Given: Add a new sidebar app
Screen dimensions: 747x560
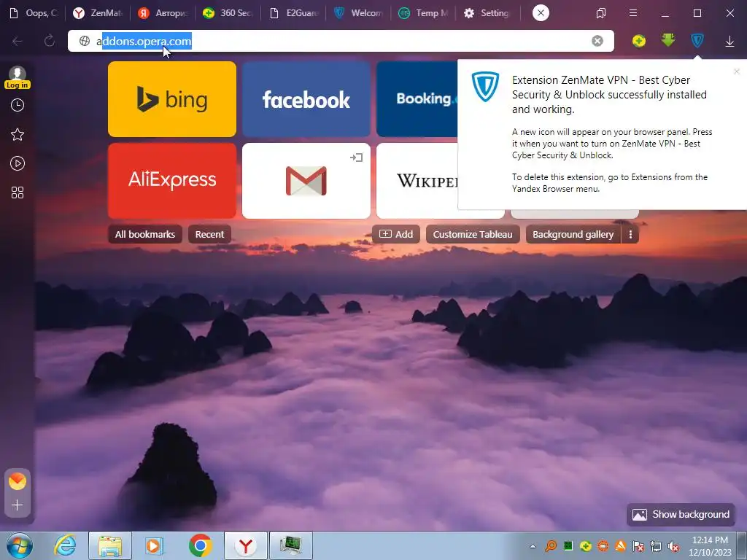Looking at the screenshot, I should pos(18,505).
